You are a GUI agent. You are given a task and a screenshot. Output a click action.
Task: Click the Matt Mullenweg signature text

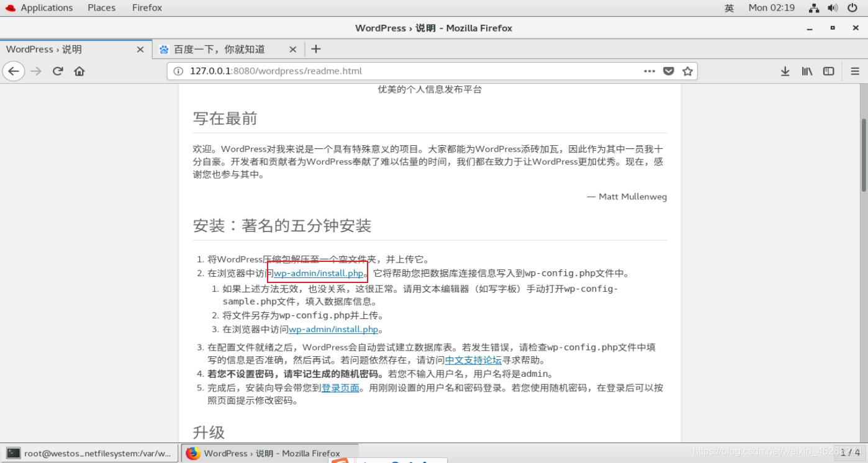click(626, 197)
